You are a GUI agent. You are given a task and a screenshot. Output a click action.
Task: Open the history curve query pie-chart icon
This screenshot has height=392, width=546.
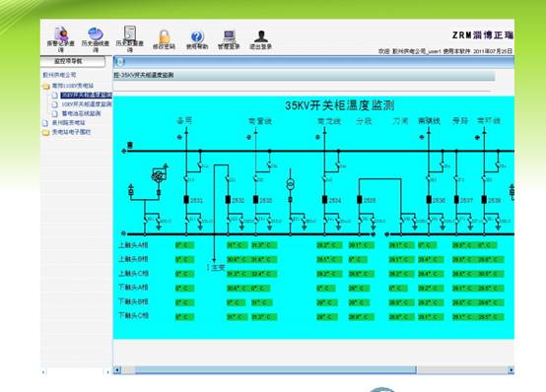coord(95,33)
